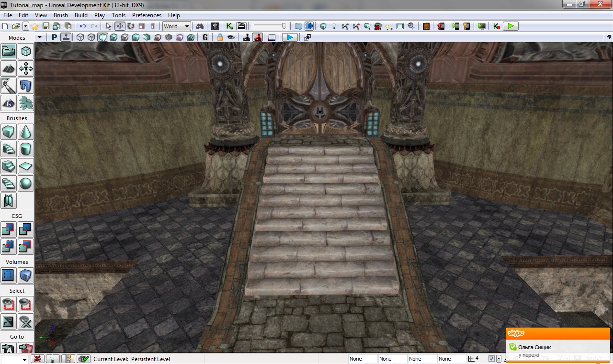The width and height of the screenshot is (613, 364).
Task: Click the Save level floppy disk icon
Action: pyautogui.click(x=46, y=26)
